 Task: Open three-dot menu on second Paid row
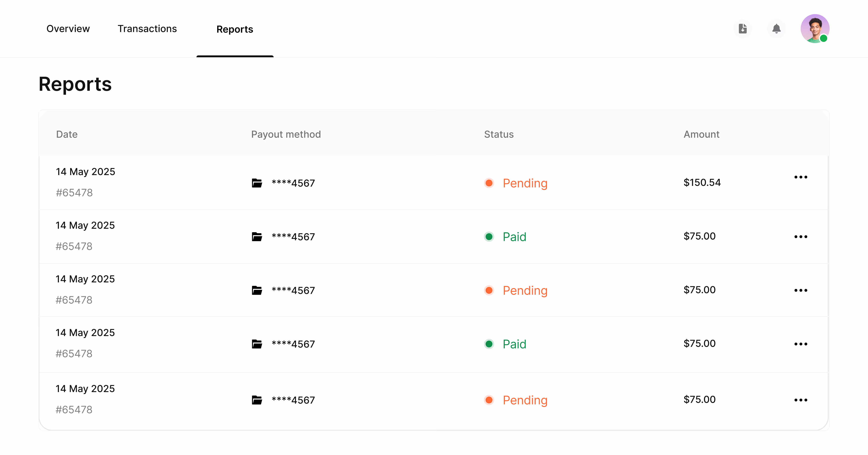coord(801,344)
